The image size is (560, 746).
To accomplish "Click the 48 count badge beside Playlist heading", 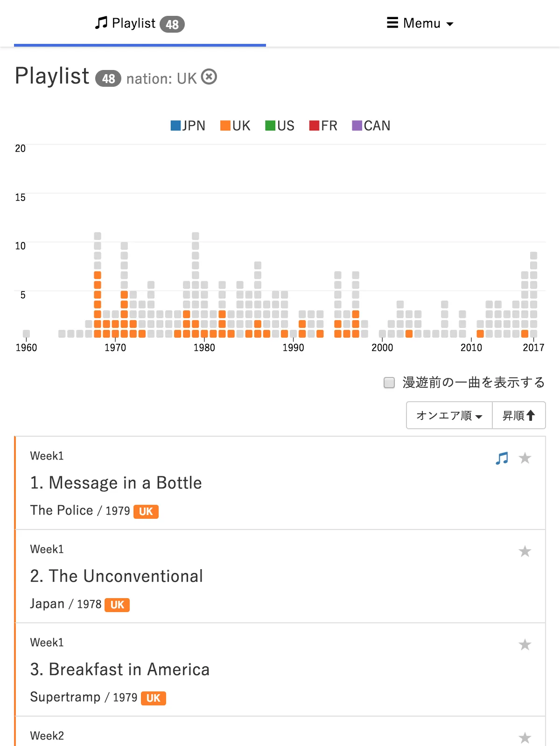I will [x=108, y=78].
